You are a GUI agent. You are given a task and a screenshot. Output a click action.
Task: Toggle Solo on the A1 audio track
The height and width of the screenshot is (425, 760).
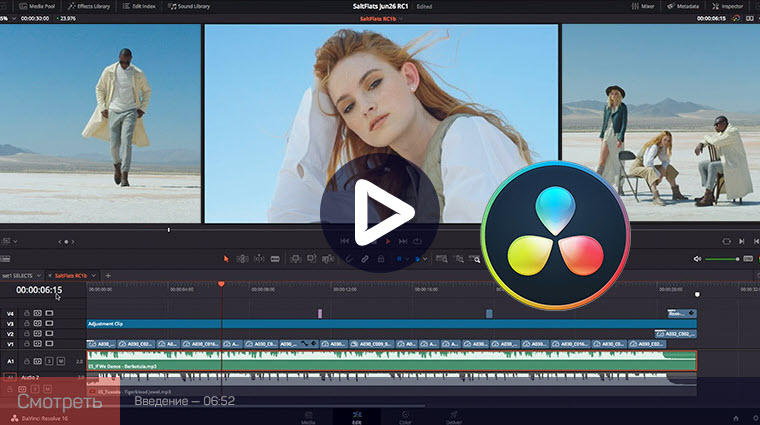[49, 360]
